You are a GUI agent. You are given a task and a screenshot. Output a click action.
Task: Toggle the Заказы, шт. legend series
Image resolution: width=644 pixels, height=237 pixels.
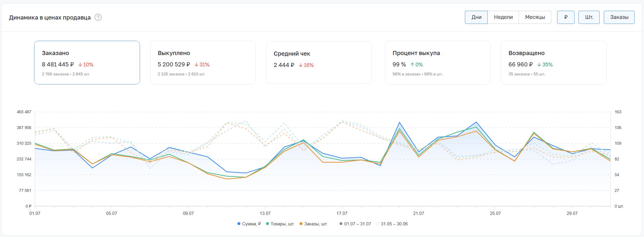tap(313, 224)
